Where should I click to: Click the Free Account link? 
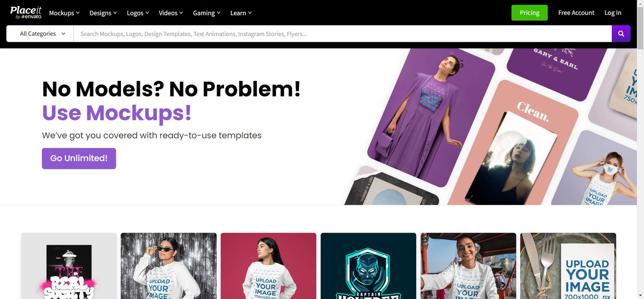point(576,13)
